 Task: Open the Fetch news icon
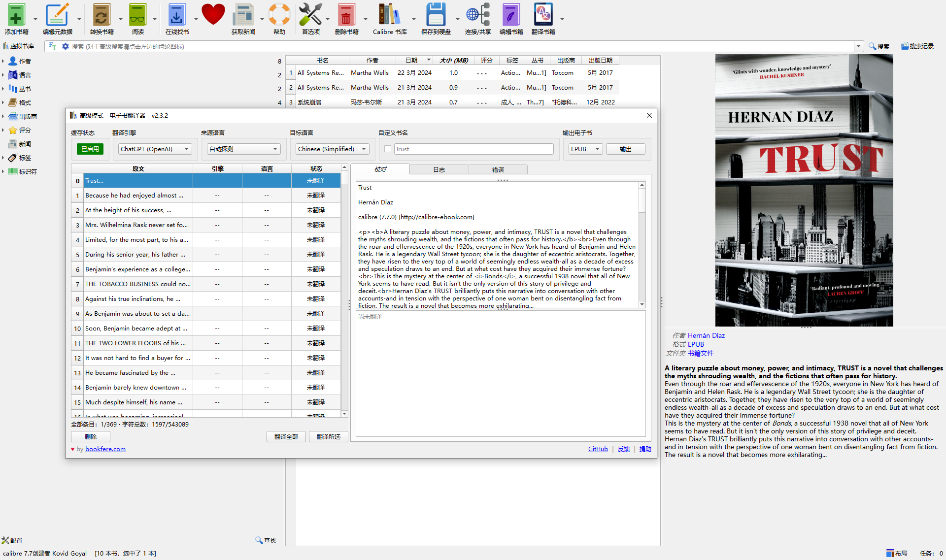(243, 15)
